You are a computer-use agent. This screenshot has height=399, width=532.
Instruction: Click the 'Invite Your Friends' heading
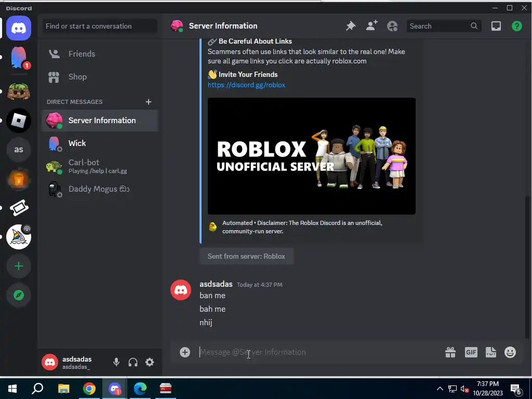[x=248, y=74]
